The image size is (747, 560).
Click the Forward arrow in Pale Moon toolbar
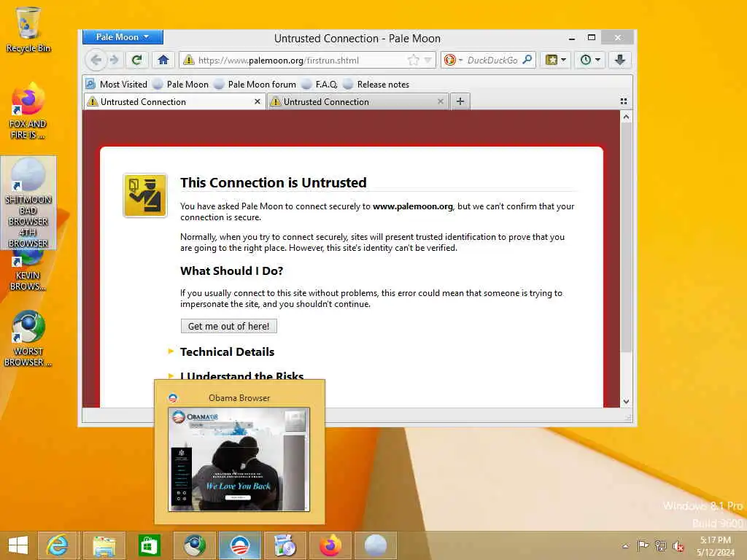point(114,60)
